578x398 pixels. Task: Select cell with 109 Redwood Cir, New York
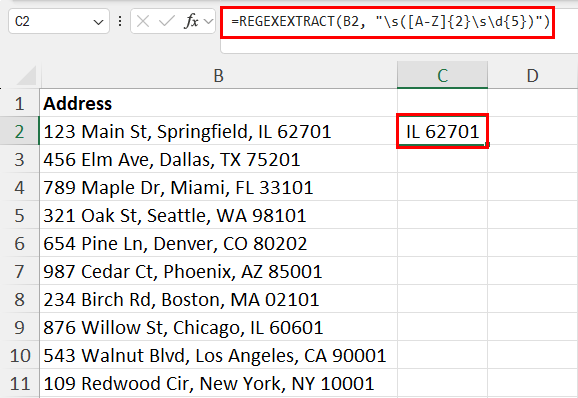(x=219, y=383)
